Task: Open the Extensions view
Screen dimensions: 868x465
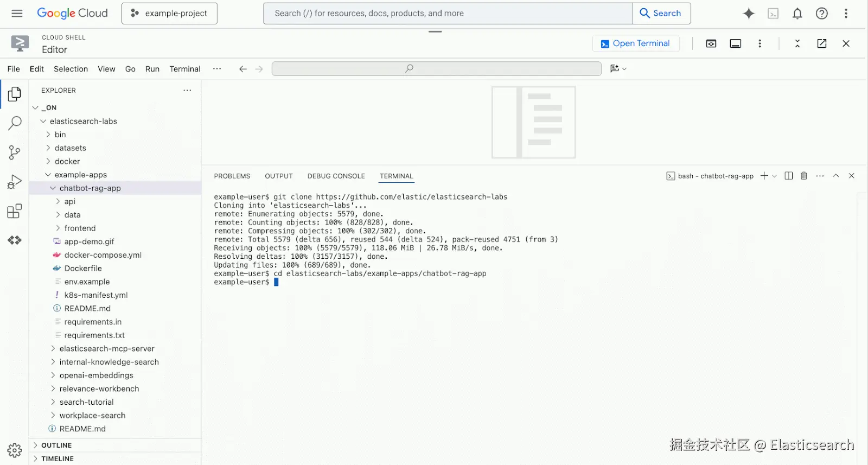Action: [15, 211]
